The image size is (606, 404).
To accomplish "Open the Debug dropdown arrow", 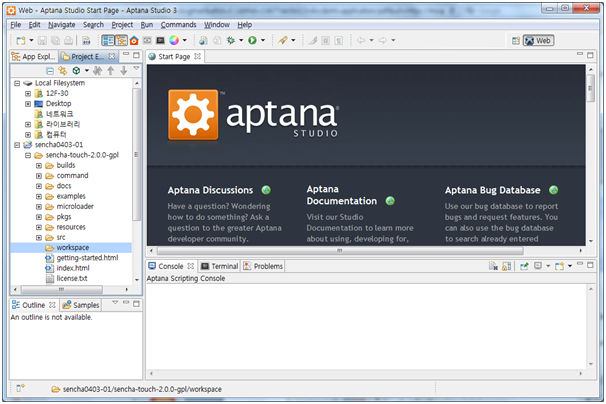I will [x=241, y=40].
